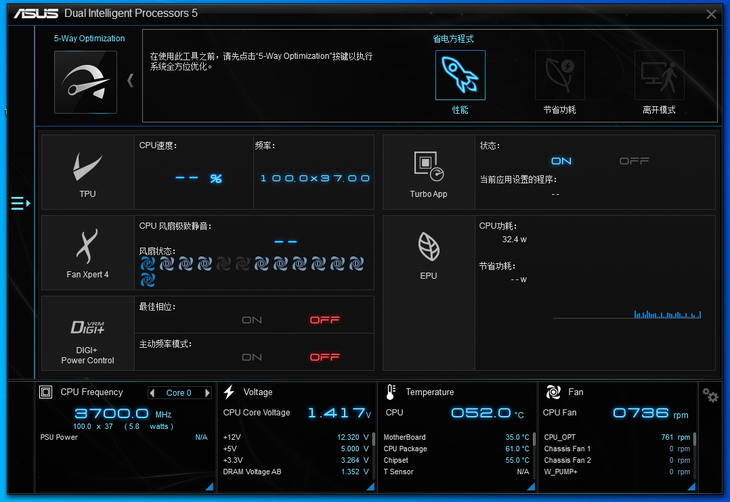The image size is (730, 502).
Task: Click the Chassis Fan 2 row
Action: pos(617,460)
